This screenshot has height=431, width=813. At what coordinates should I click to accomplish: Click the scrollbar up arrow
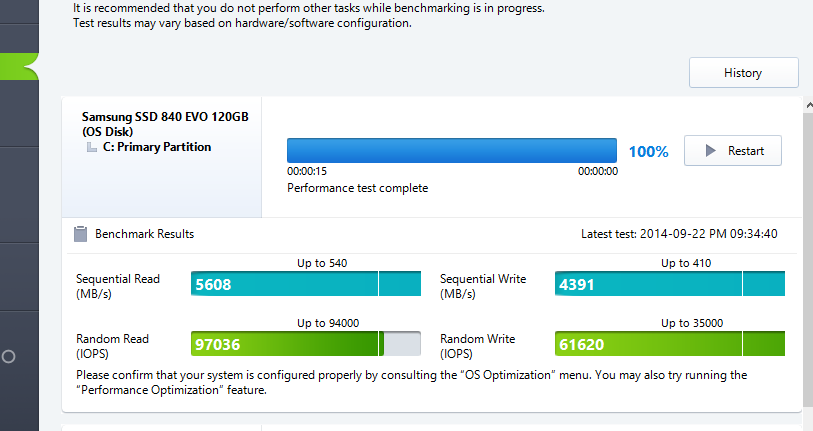(809, 106)
